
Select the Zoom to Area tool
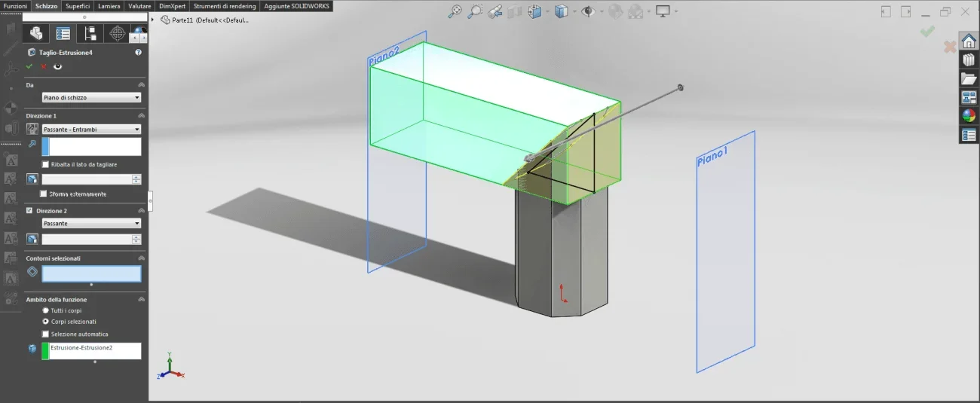tap(475, 11)
